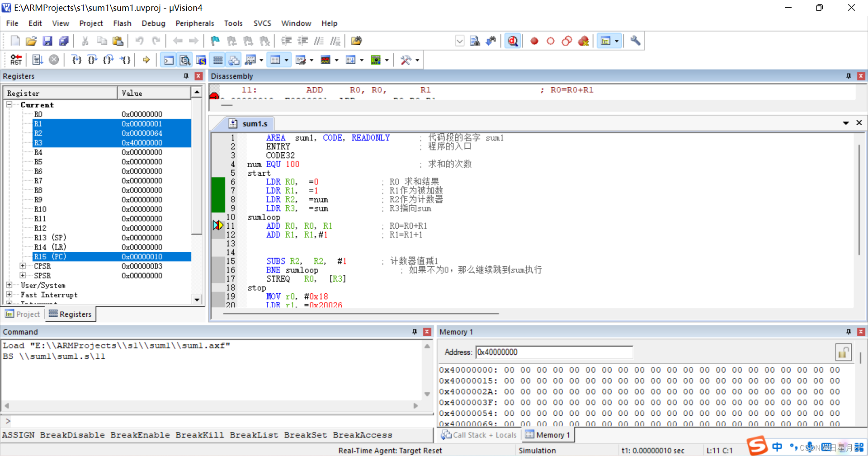Image resolution: width=868 pixels, height=456 pixels.
Task: Run the program with the Run icon
Action: click(38, 60)
